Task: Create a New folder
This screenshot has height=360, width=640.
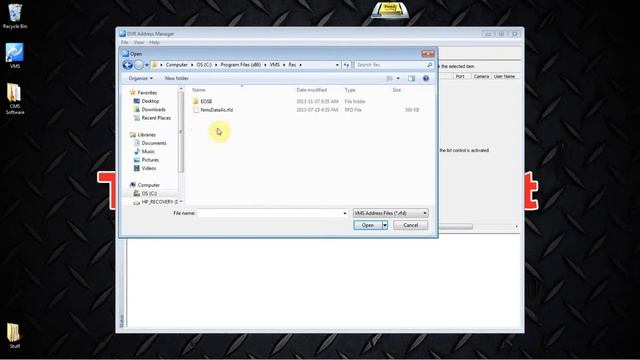Action: tap(176, 78)
